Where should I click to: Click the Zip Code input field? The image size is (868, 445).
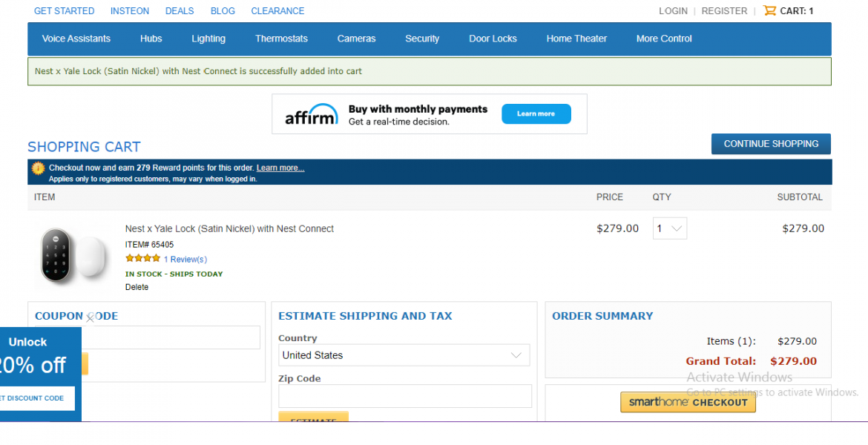tap(405, 396)
